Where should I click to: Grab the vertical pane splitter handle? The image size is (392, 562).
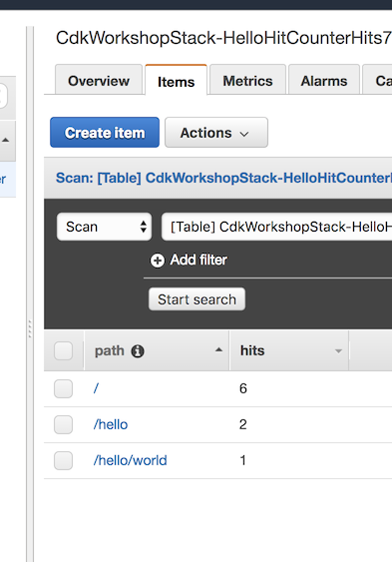tap(30, 329)
